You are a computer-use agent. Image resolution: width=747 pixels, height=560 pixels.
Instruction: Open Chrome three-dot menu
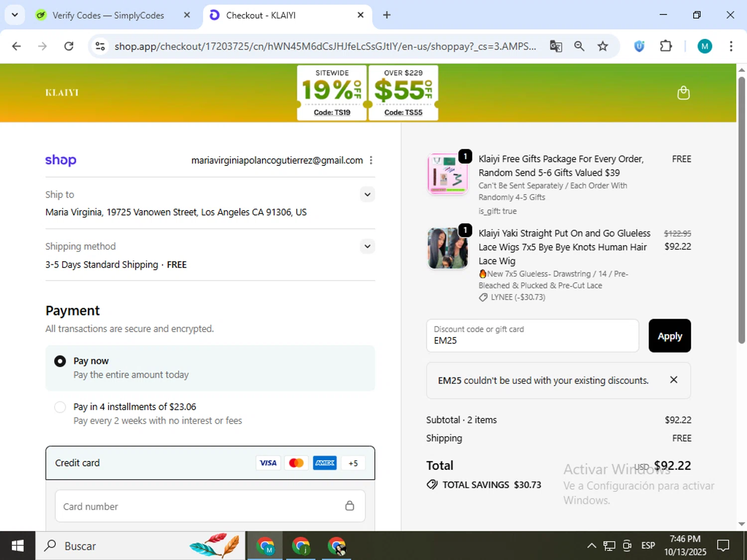(731, 46)
